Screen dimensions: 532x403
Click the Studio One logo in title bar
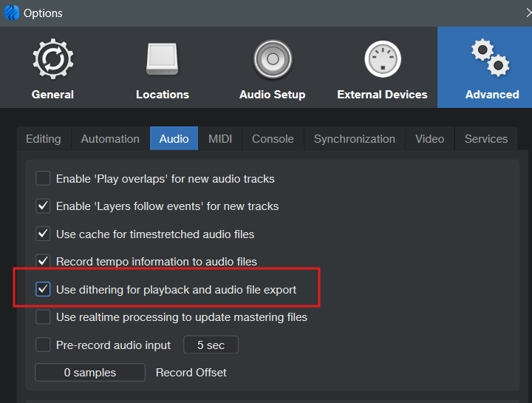point(11,13)
